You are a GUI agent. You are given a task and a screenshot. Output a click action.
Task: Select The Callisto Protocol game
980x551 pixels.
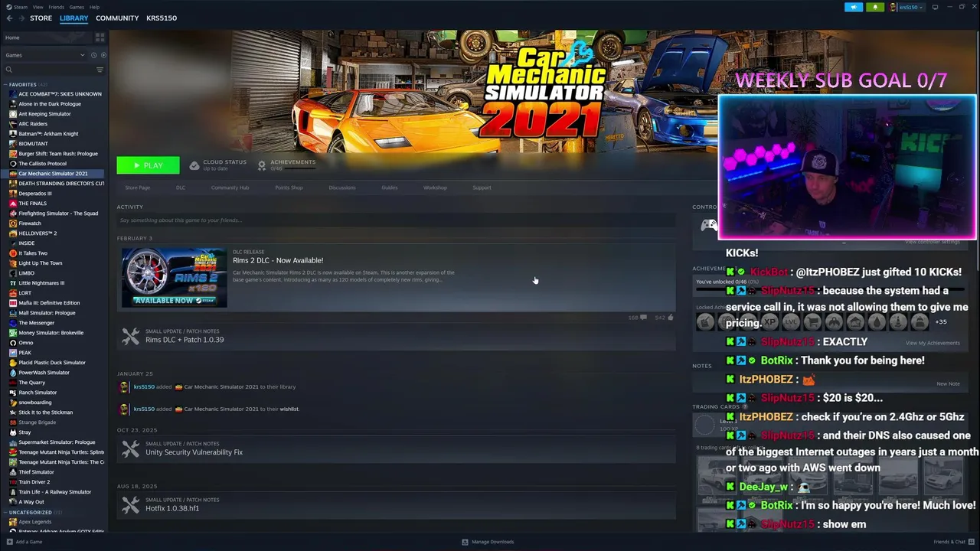(x=42, y=164)
